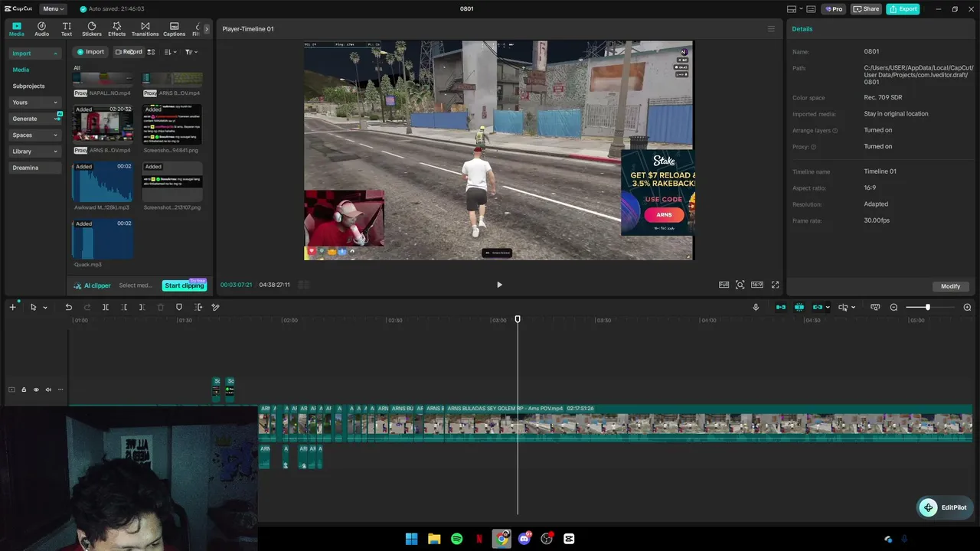
Task: Lock the overlay track
Action: pyautogui.click(x=24, y=390)
